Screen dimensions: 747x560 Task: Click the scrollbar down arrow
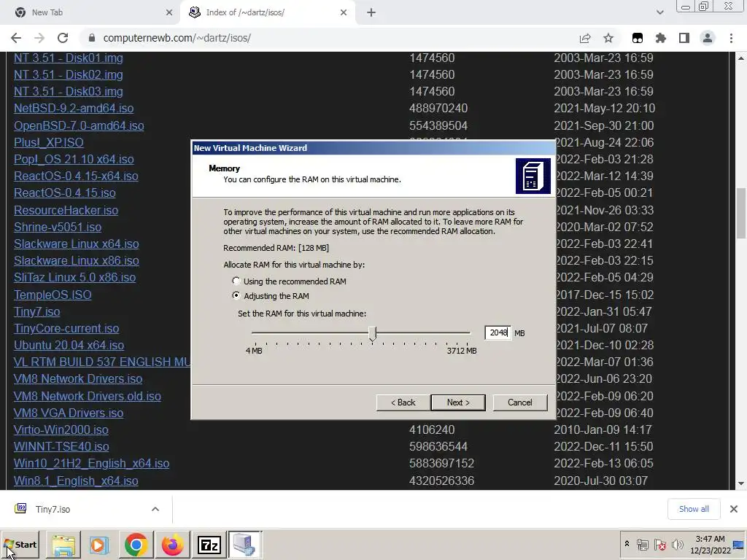[741, 484]
